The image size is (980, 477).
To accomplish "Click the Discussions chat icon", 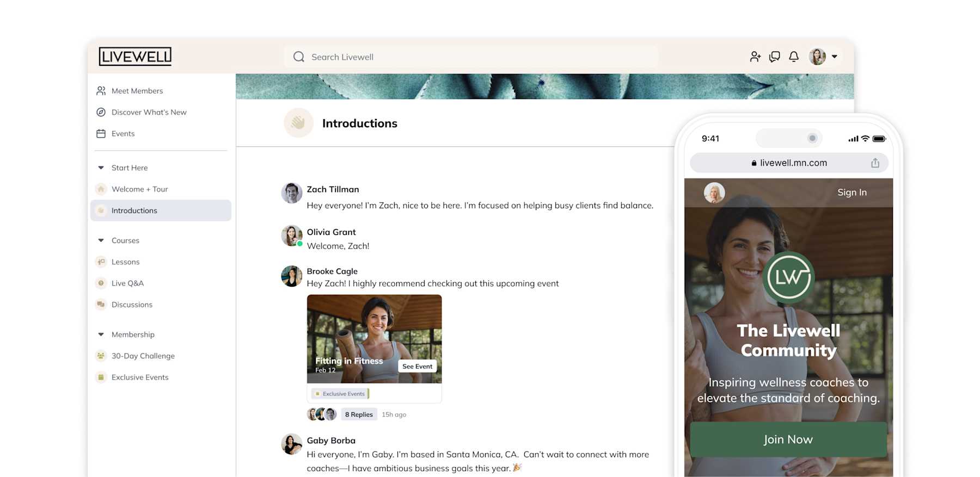I will click(x=101, y=305).
